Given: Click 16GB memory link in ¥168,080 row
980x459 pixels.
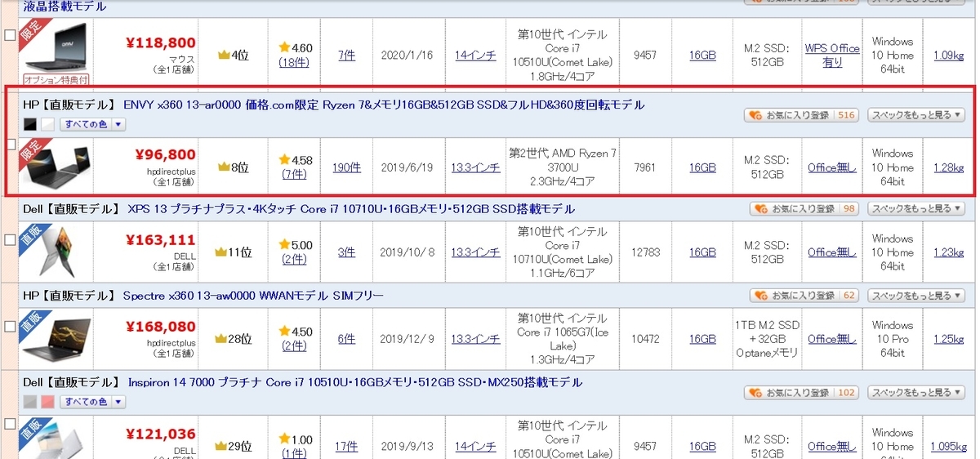Looking at the screenshot, I should coord(702,338).
